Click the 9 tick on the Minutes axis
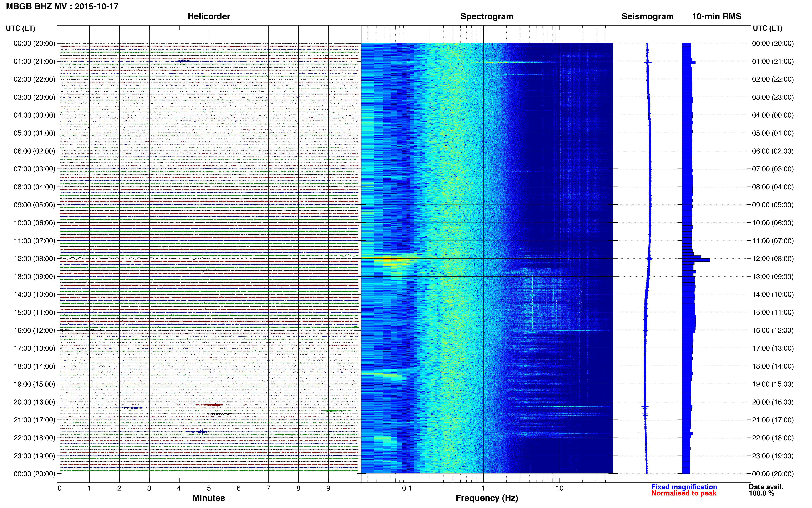Screen dimensions: 812x508 coord(328,488)
